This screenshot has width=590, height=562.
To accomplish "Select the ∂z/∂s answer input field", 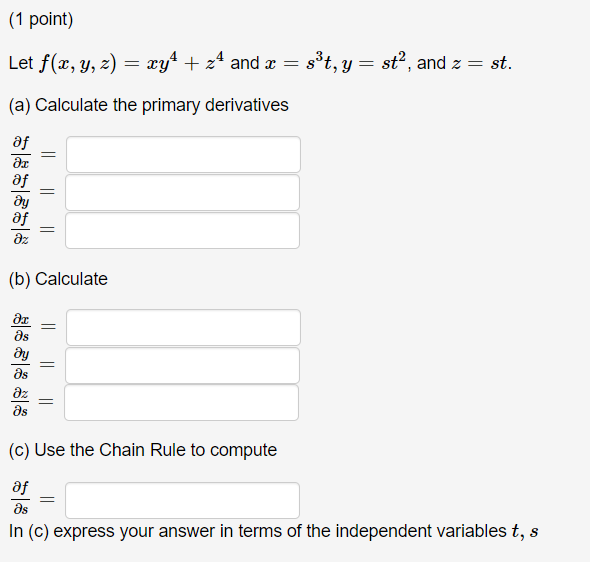I will point(182,402).
